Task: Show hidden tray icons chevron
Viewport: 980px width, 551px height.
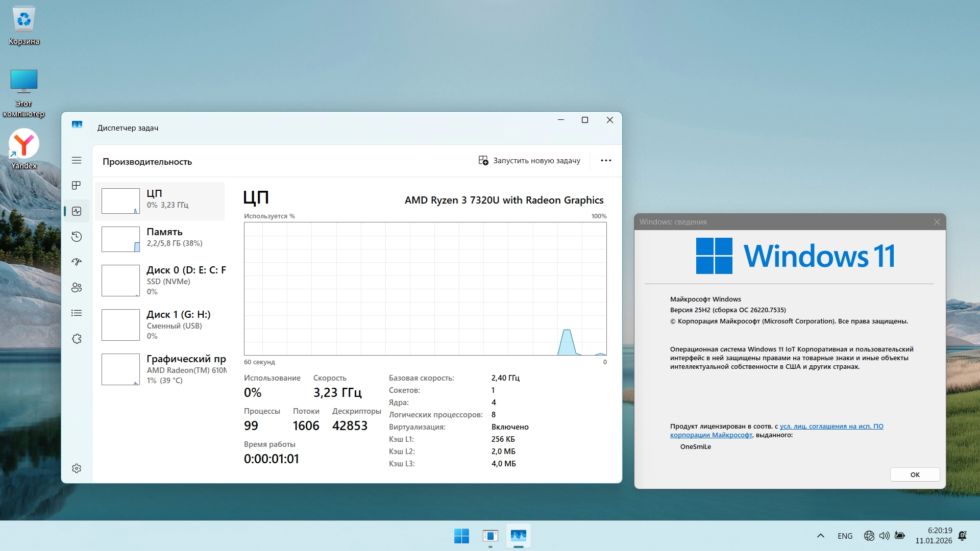Action: (x=821, y=536)
